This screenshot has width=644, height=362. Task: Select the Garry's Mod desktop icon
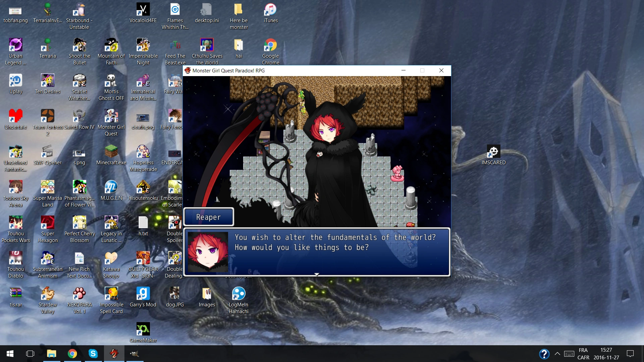(x=143, y=294)
